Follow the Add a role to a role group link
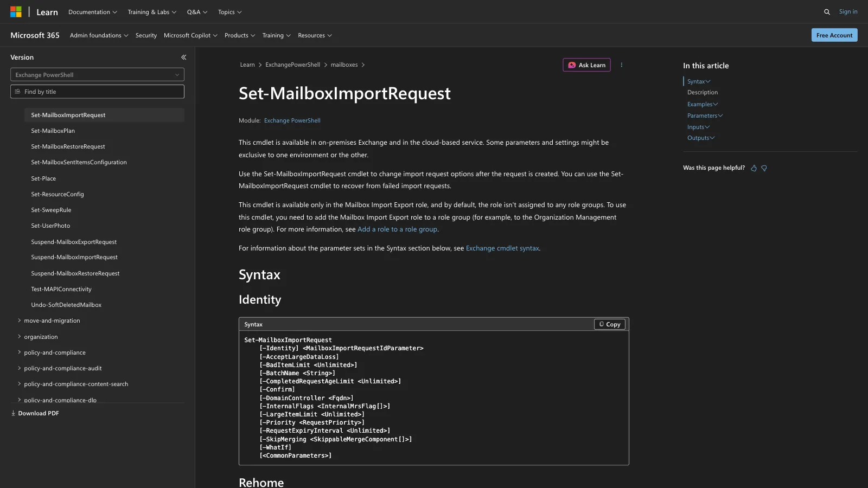The height and width of the screenshot is (488, 868). (397, 229)
